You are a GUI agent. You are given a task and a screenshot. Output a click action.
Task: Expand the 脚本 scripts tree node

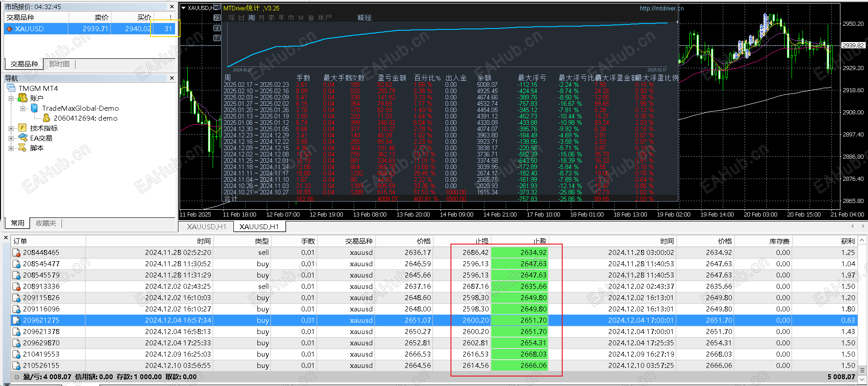(11, 148)
